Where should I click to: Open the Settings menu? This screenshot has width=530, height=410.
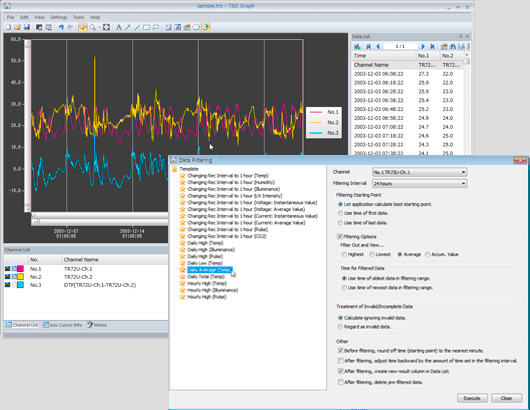59,17
